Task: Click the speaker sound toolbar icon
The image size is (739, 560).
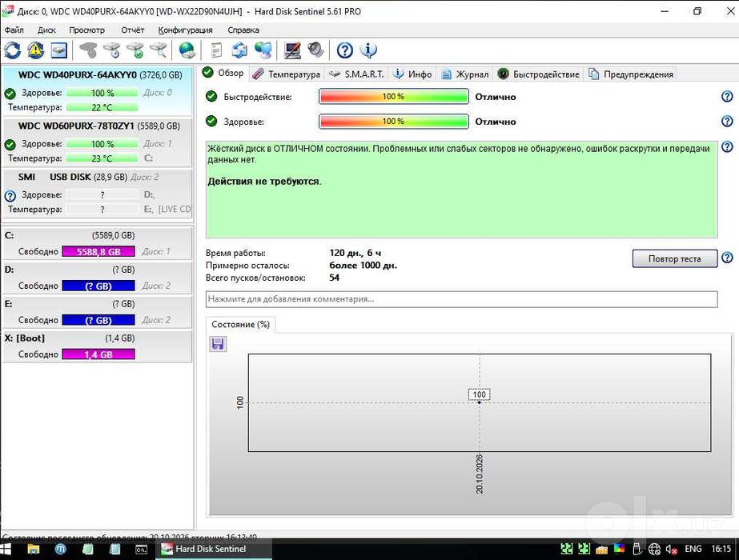Action: (315, 50)
